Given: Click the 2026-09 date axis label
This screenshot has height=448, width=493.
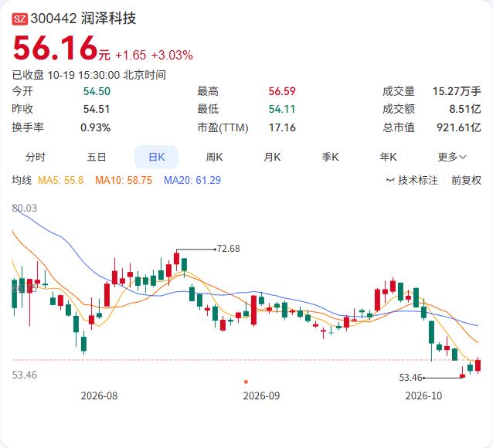Looking at the screenshot, I should click(261, 395).
